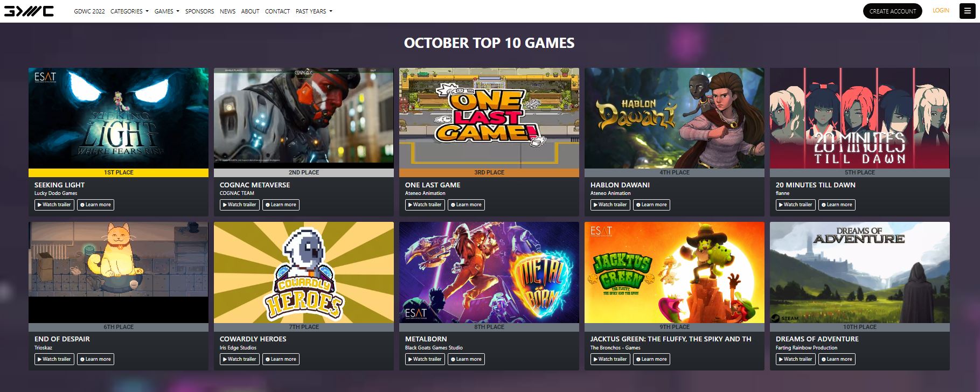980x392 pixels.
Task: Open the Past Years dropdown
Action: (314, 11)
